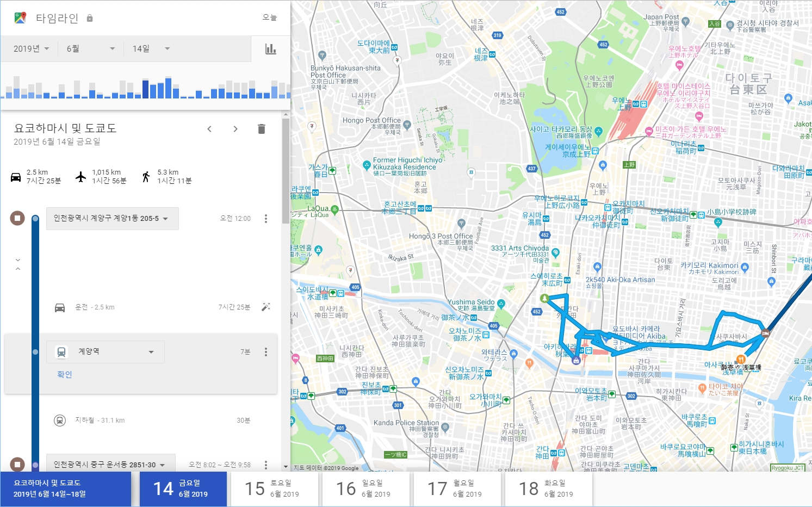812x507 pixels.
Task: Click the edit-route magic wand icon for the 운전 segment
Action: 266,307
